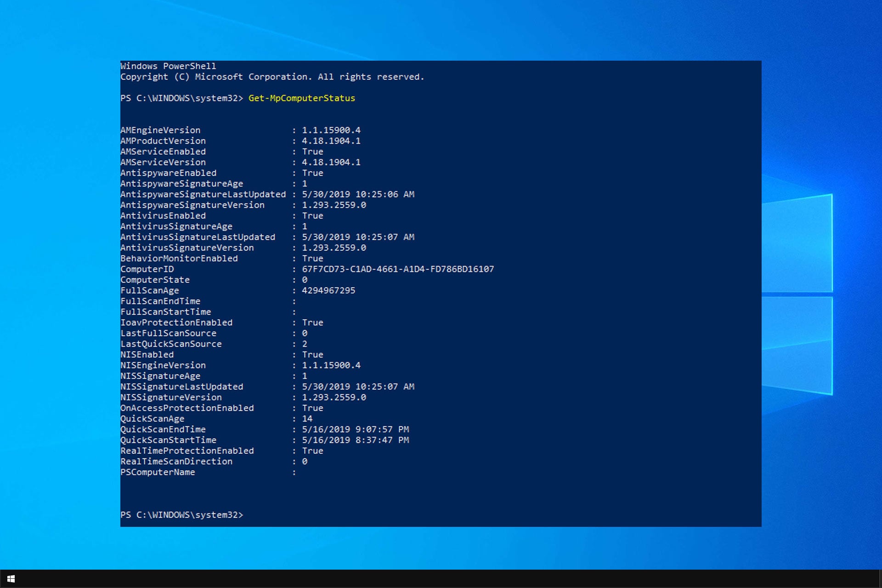Click the LastQuickScanSource value 2

pos(304,344)
